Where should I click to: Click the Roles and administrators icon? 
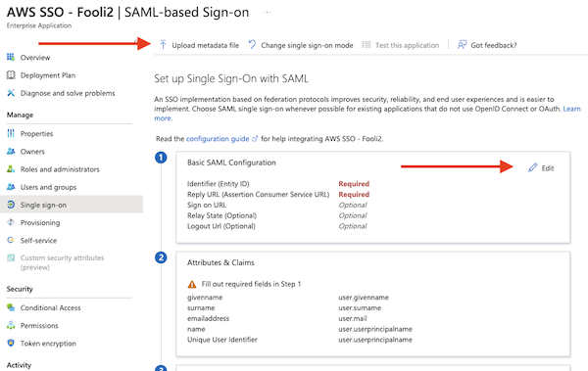(11, 169)
